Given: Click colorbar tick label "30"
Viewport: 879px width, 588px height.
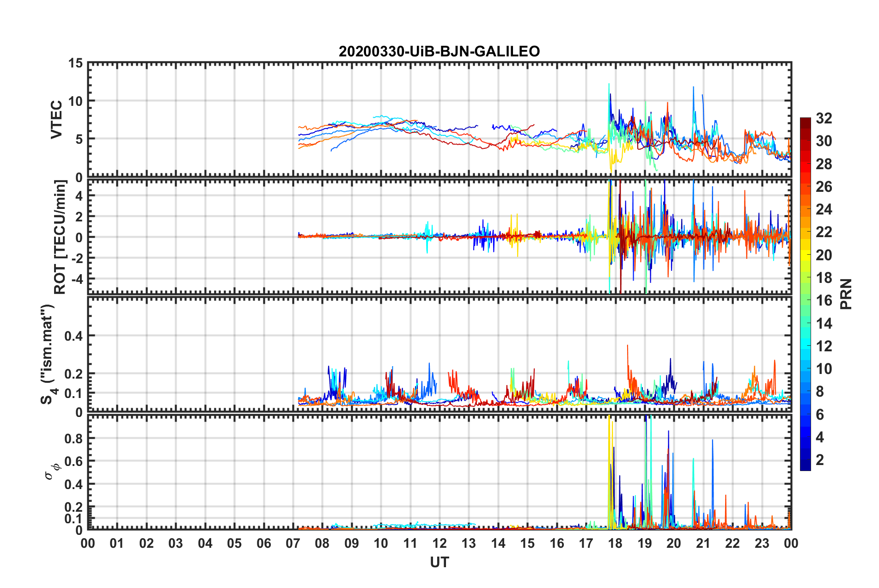Looking at the screenshot, I should tap(824, 141).
